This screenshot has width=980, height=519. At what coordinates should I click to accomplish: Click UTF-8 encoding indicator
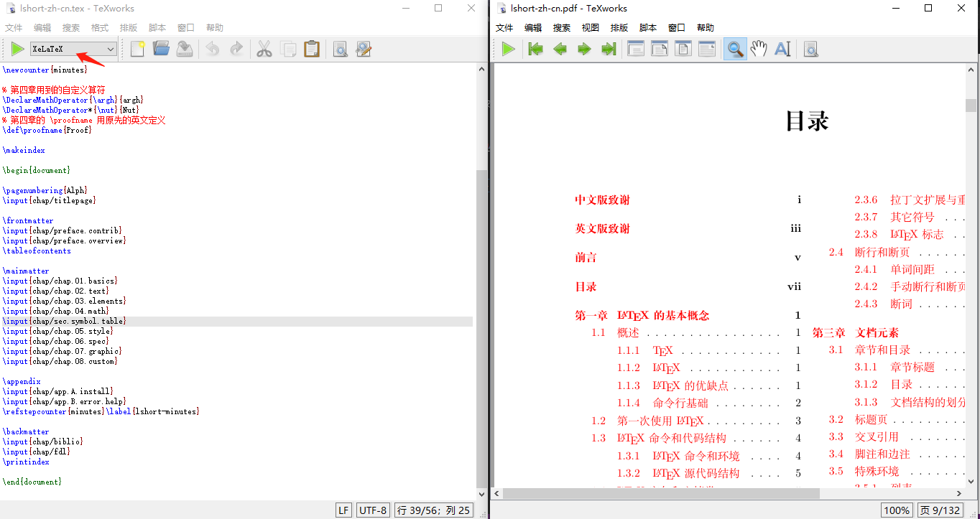pyautogui.click(x=373, y=510)
